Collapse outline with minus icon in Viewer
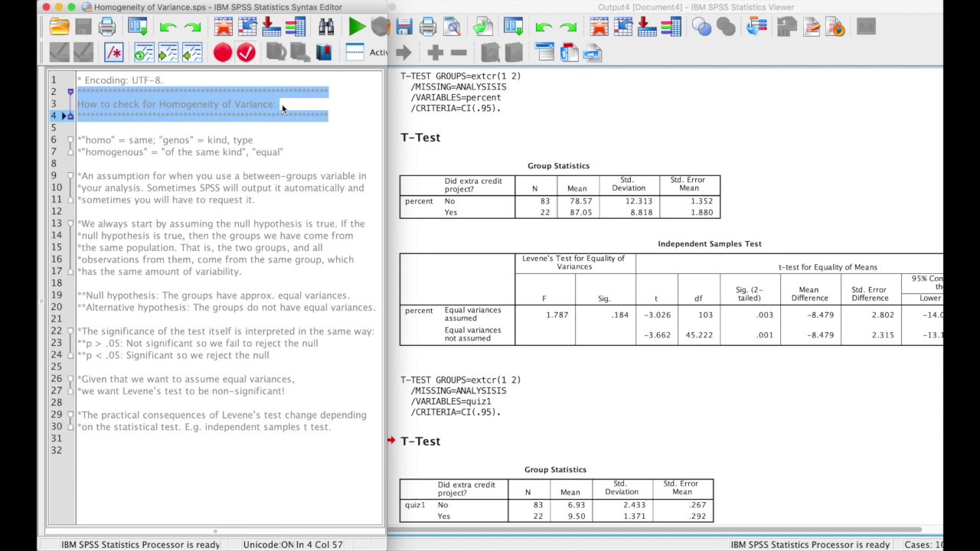 (x=459, y=53)
